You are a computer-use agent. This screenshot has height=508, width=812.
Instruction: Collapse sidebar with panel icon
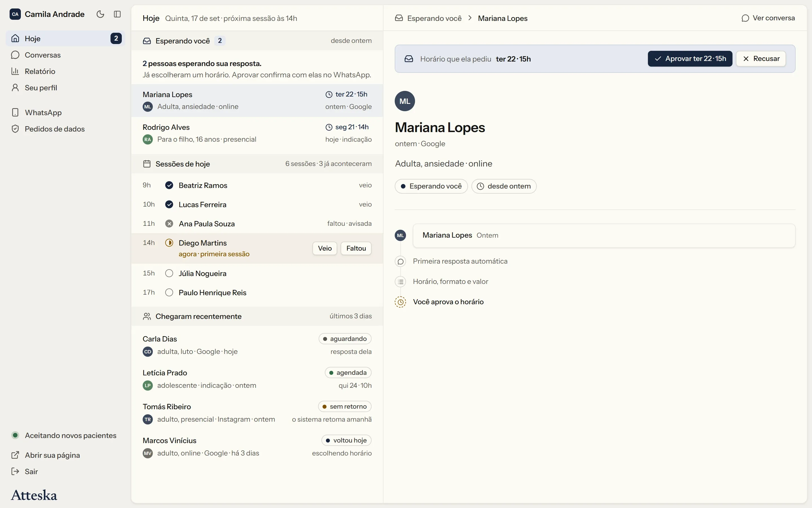click(x=117, y=14)
